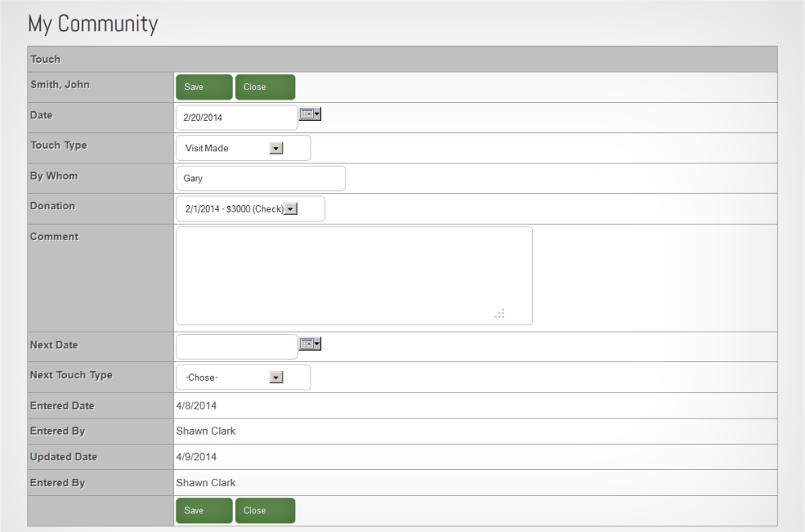Screen dimensions: 805x532
Task: Focus the Date field showing 2/20/2014
Action: [x=236, y=118]
